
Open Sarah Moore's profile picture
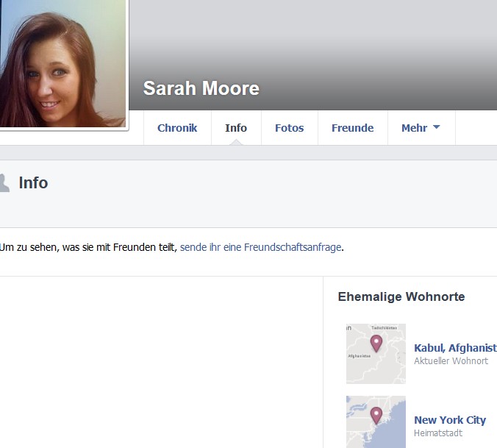tap(62, 63)
